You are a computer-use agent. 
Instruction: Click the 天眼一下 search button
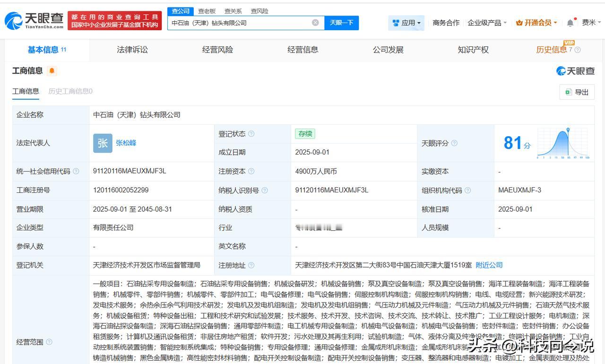pyautogui.click(x=341, y=23)
